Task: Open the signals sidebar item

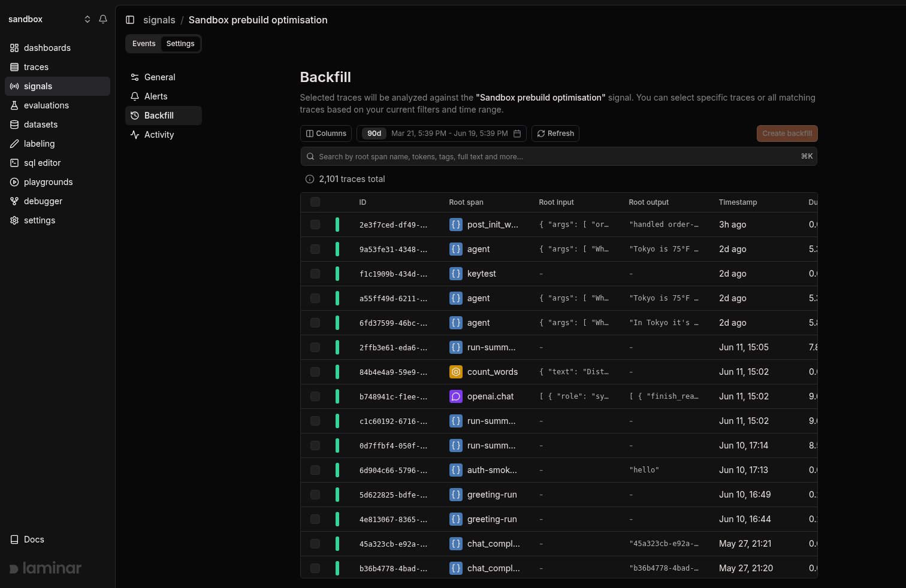Action: [x=58, y=86]
